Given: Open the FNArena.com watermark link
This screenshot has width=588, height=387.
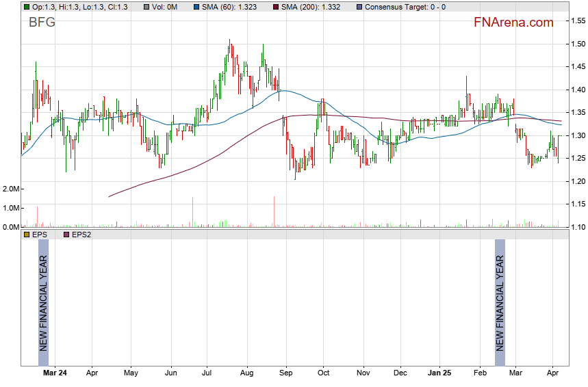Looking at the screenshot, I should pyautogui.click(x=513, y=23).
